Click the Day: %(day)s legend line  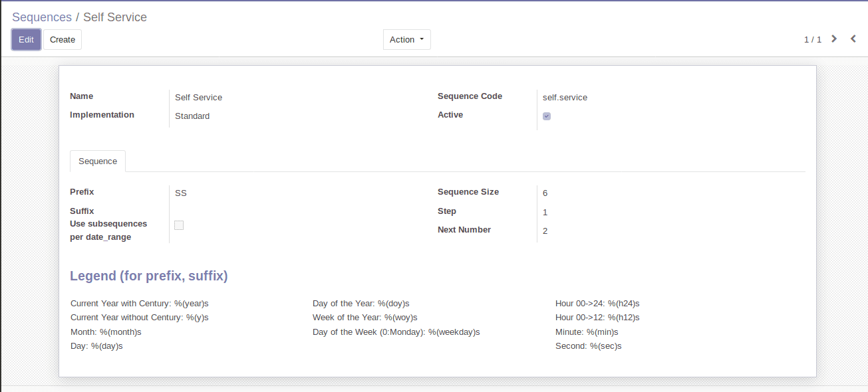coord(96,346)
